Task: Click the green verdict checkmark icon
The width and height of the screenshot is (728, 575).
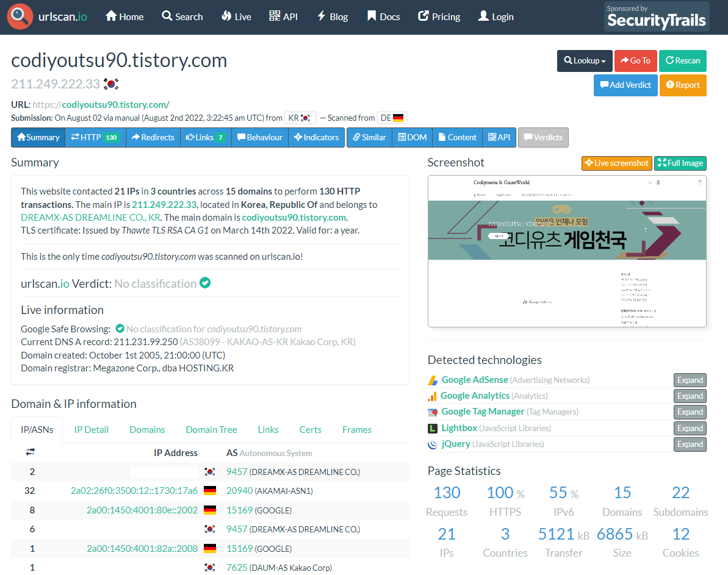Action: tap(205, 283)
